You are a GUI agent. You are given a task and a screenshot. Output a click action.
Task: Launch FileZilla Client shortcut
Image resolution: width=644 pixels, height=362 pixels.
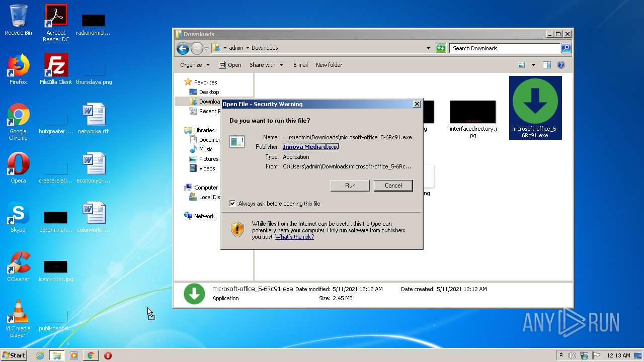[x=56, y=69]
